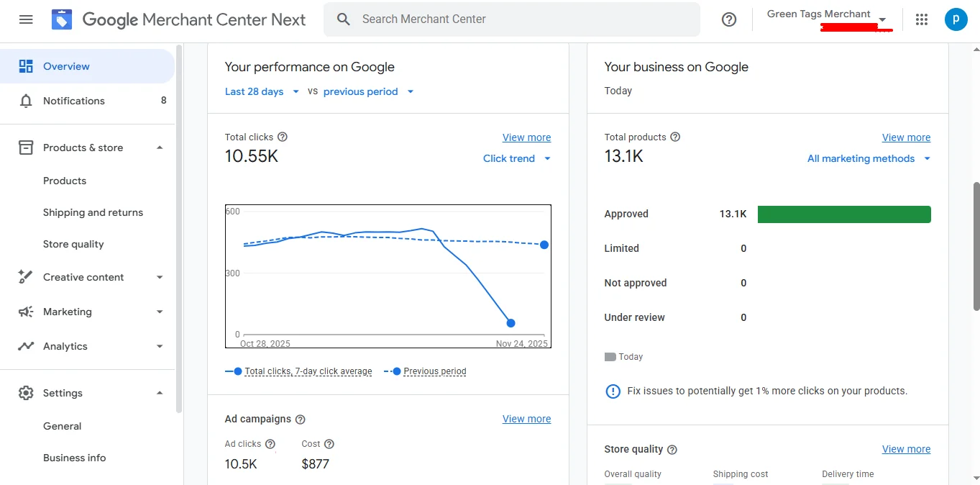The image size is (980, 485).
Task: Open the help question mark icon
Action: (729, 19)
